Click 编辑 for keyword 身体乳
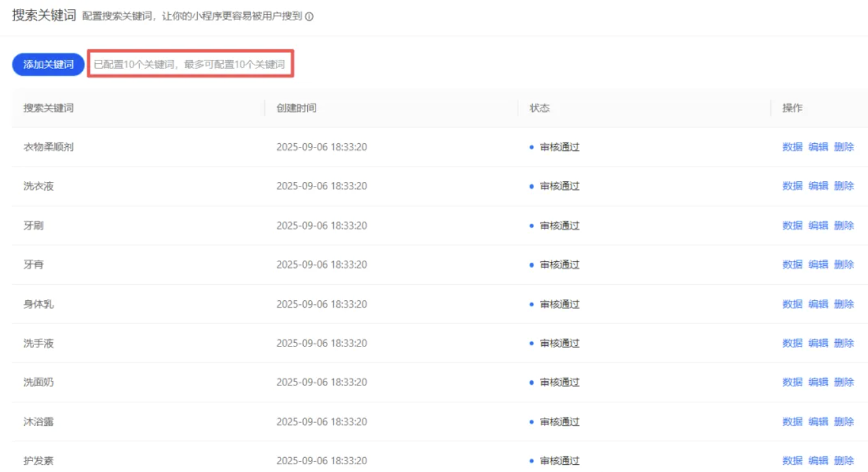Viewport: 868px width, 472px height. [x=819, y=304]
